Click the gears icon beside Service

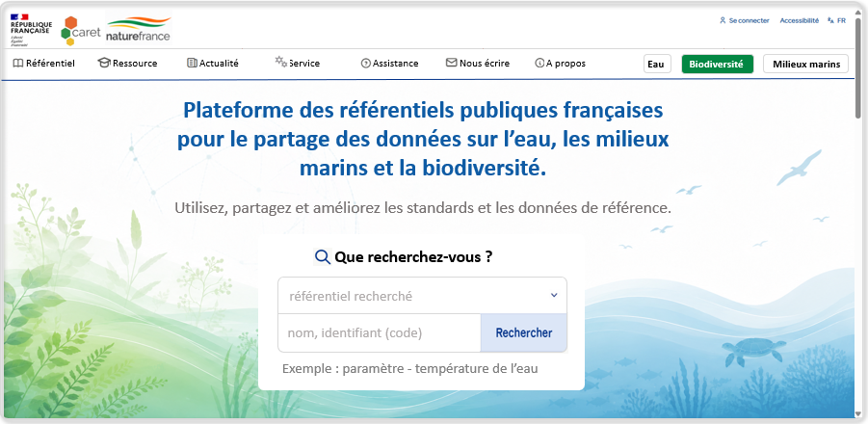(281, 62)
